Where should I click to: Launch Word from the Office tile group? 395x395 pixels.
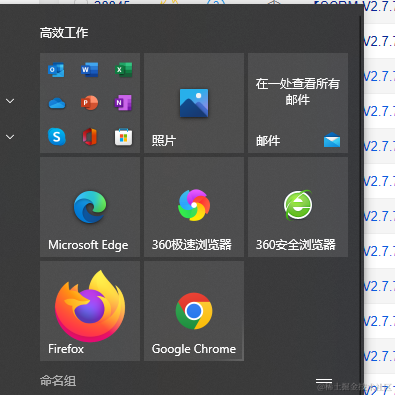pyautogui.click(x=90, y=70)
